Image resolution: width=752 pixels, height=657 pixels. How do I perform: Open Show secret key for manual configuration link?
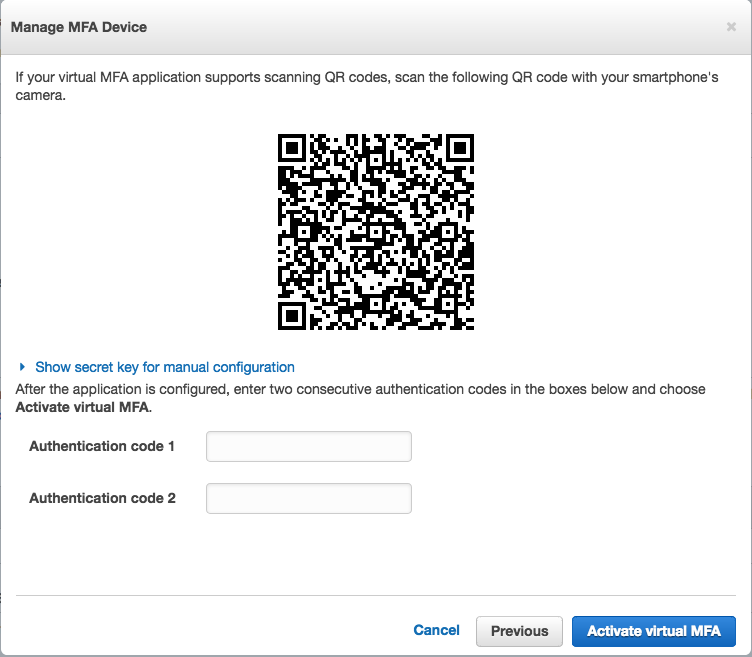[x=164, y=367]
